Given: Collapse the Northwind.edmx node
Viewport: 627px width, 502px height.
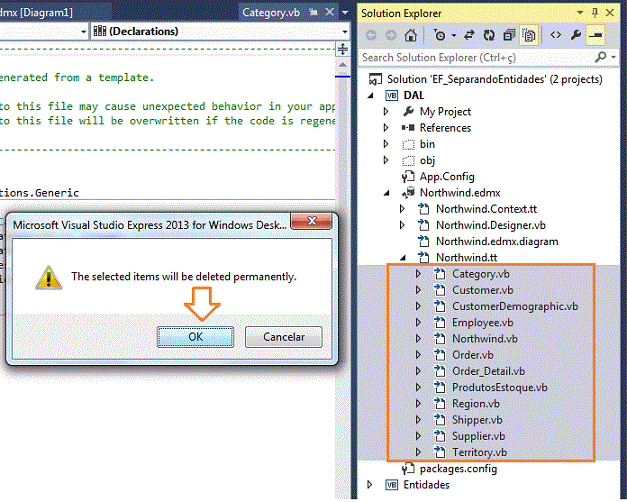Looking at the screenshot, I should 387,193.
